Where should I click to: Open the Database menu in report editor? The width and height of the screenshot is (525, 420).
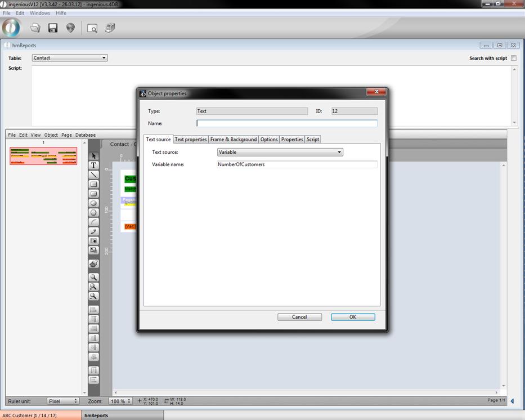[x=86, y=135]
